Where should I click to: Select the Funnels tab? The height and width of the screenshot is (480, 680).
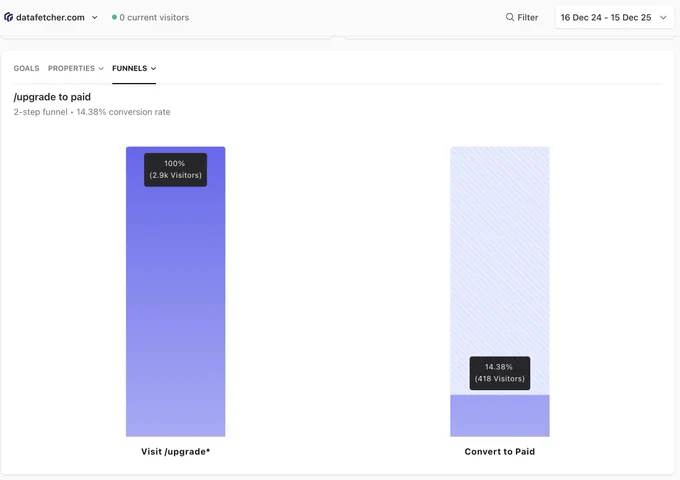134,69
